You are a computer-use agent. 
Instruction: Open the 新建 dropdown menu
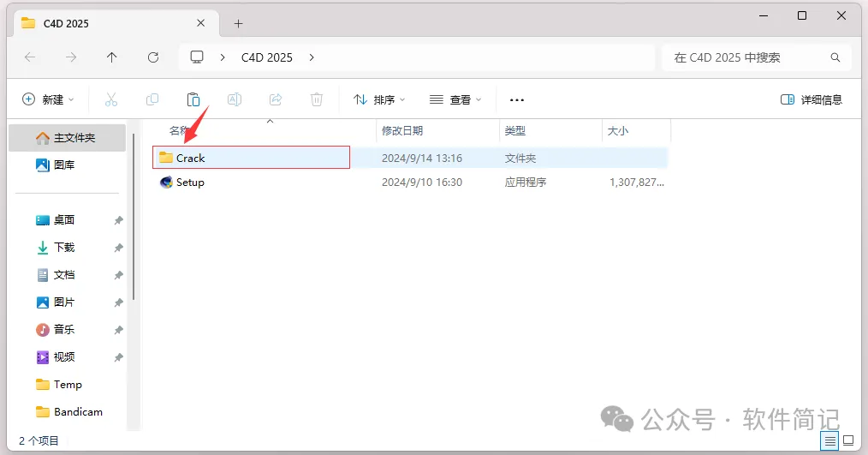pyautogui.click(x=48, y=99)
